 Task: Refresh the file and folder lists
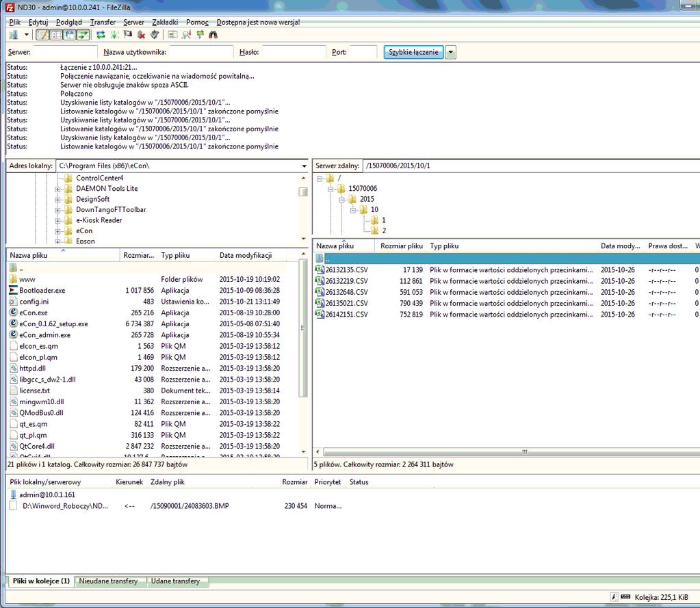(101, 35)
